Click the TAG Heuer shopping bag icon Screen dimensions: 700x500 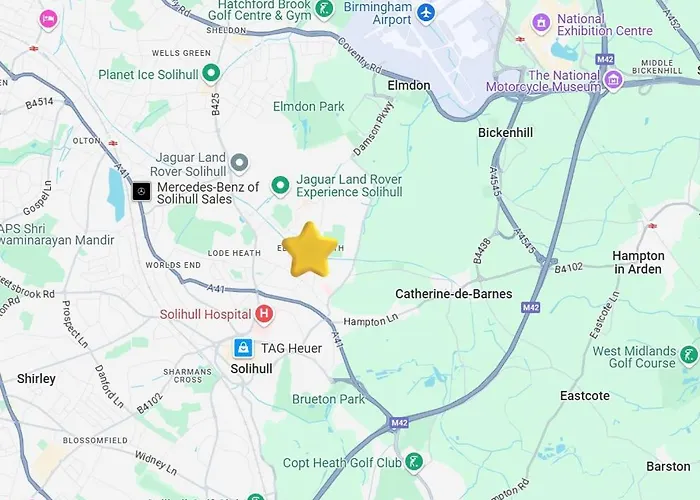point(243,348)
